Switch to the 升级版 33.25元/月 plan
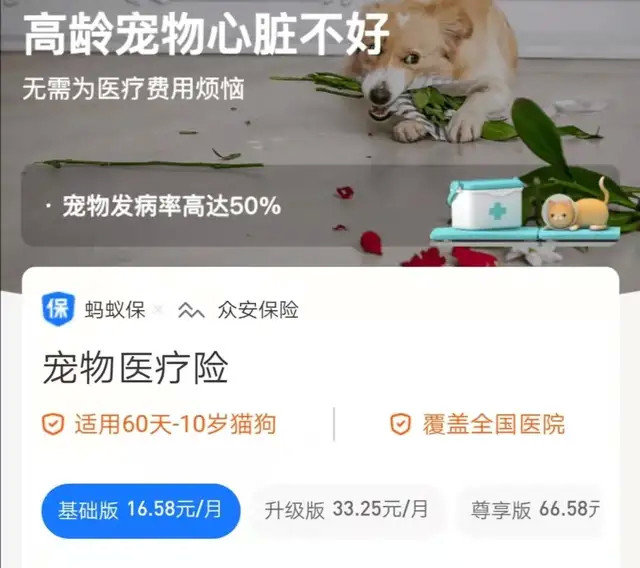The image size is (640, 568). point(346,510)
